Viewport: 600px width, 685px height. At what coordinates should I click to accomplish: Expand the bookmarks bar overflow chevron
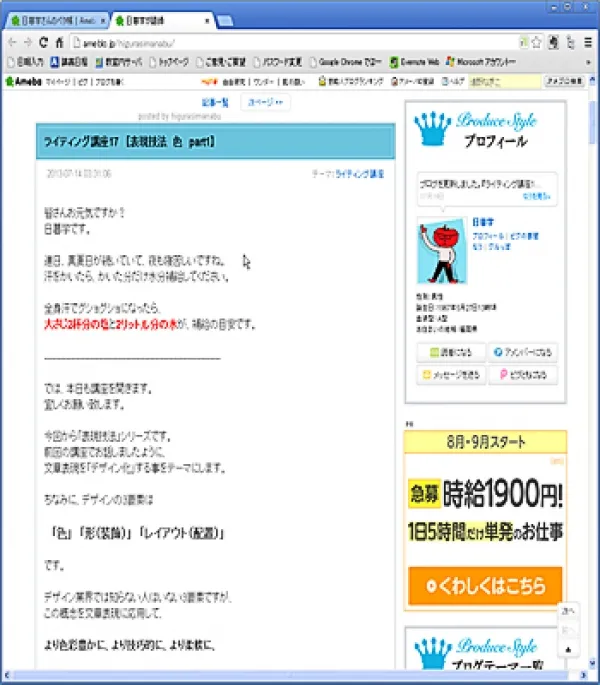point(588,62)
